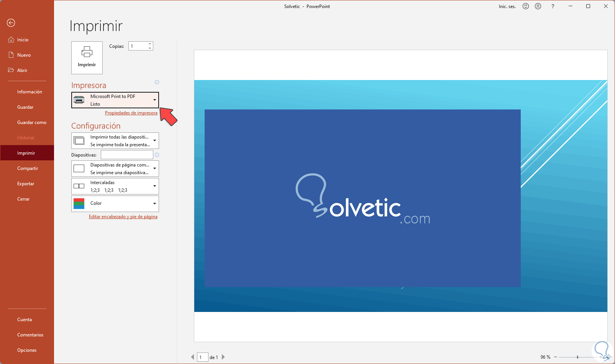Click the info icon next to Diapositivas field

click(x=157, y=155)
